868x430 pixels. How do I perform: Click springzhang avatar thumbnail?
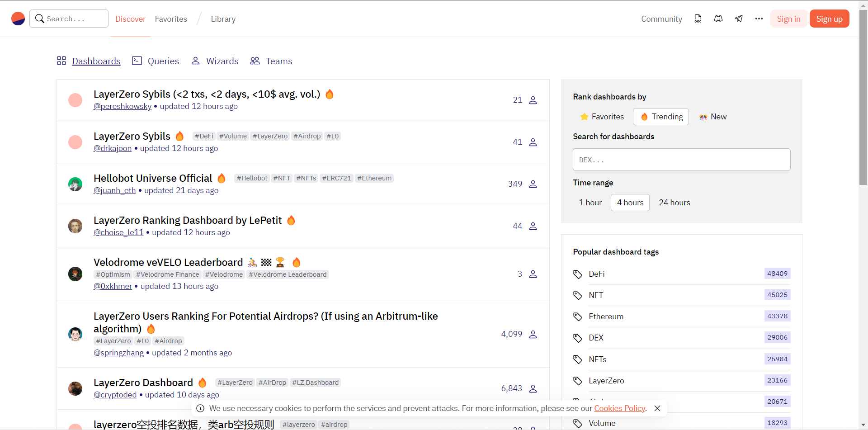click(75, 334)
